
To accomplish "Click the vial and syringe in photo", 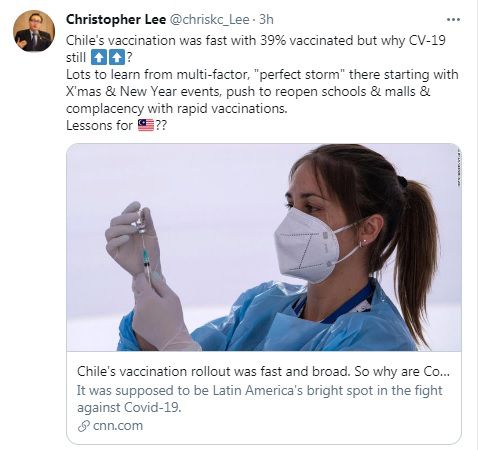I will click(x=144, y=245).
